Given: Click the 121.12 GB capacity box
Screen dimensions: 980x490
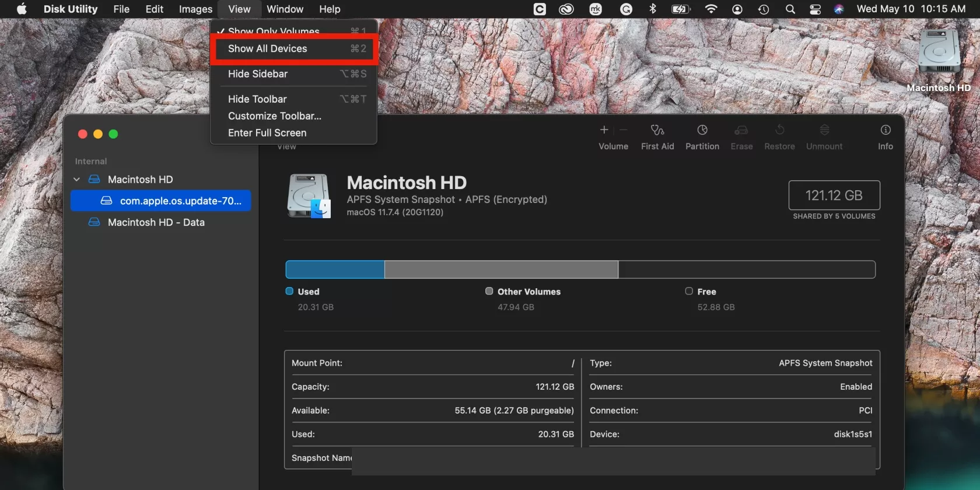Looking at the screenshot, I should 834,195.
